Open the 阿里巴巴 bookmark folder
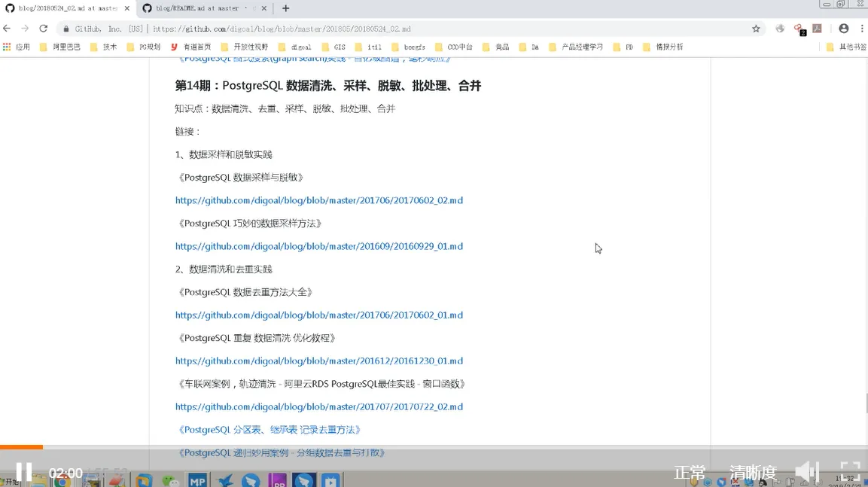The width and height of the screenshot is (868, 487). click(x=60, y=47)
